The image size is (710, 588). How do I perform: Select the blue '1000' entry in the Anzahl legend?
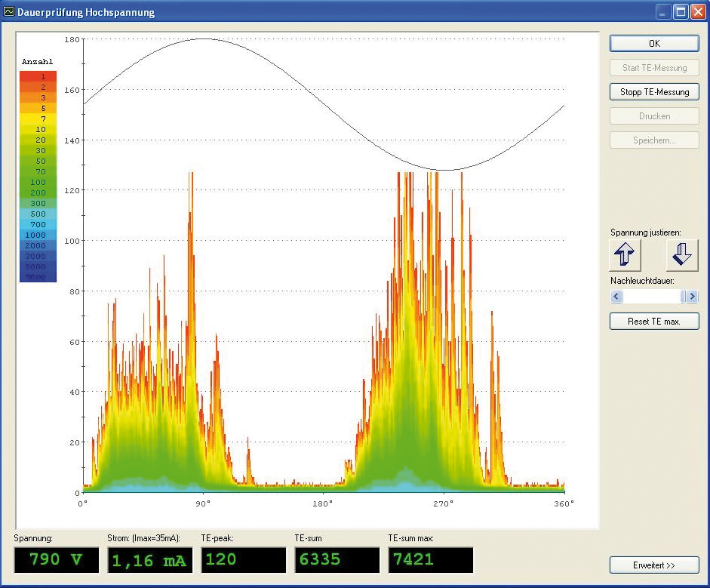38,234
